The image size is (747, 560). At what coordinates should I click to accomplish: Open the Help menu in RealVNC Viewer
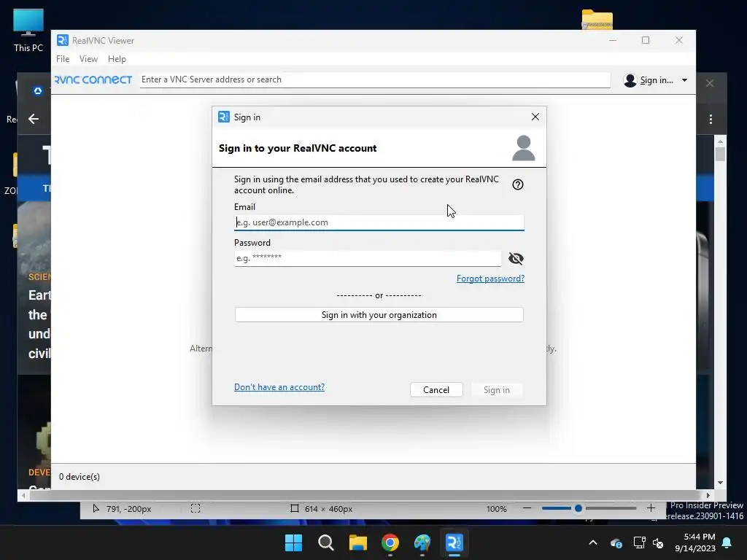point(117,59)
